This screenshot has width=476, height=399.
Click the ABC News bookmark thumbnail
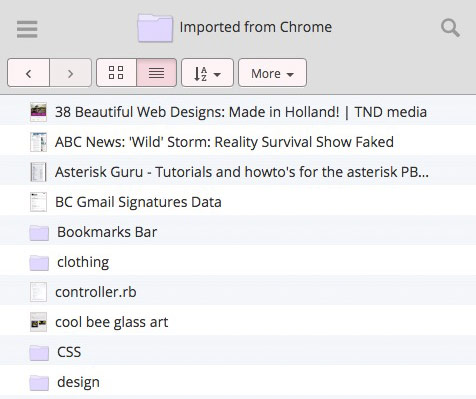tap(38, 142)
